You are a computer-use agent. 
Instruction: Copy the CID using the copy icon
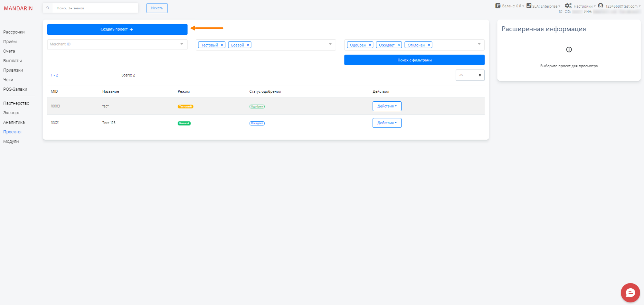[x=561, y=12]
